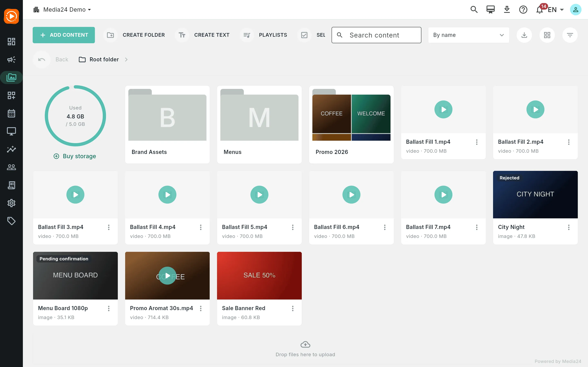Open the campaigns megaphone sidebar icon
588x367 pixels.
pyautogui.click(x=11, y=60)
